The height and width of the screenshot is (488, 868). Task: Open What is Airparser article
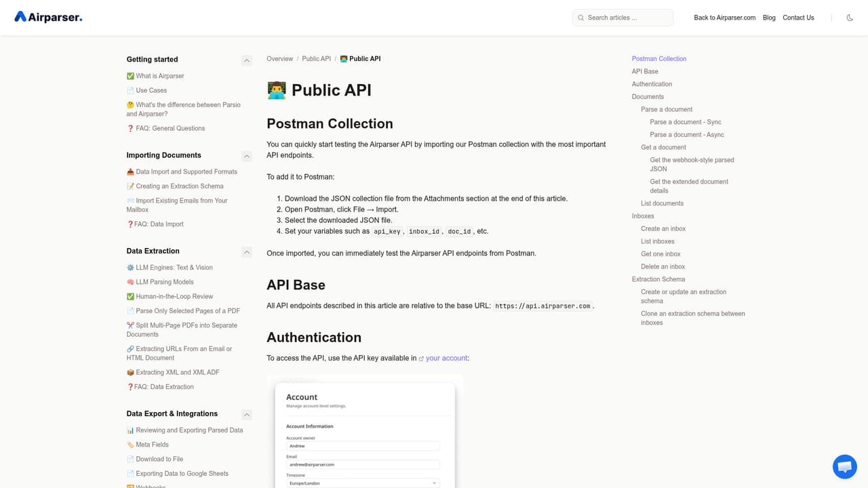click(155, 76)
